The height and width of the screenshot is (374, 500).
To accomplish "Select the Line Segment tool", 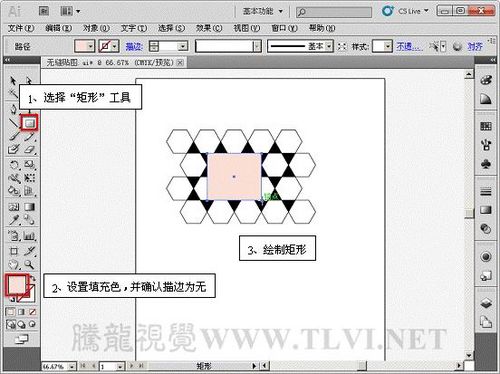I will pos(14,123).
